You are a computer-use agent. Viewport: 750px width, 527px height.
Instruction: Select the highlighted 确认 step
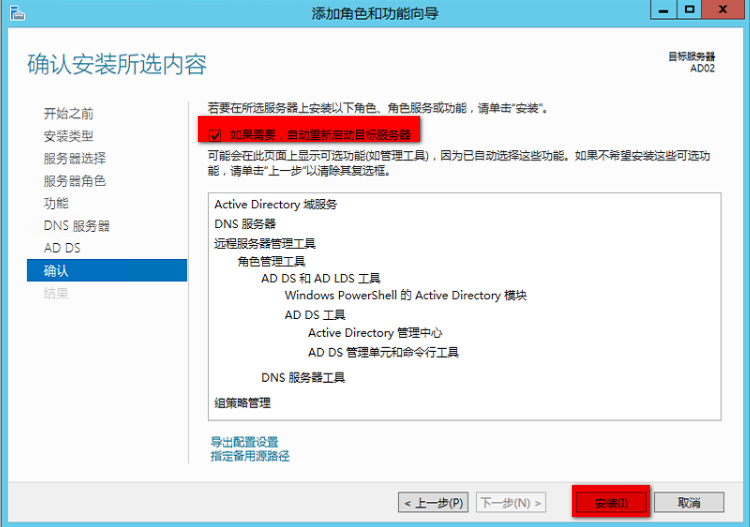pyautogui.click(x=107, y=270)
